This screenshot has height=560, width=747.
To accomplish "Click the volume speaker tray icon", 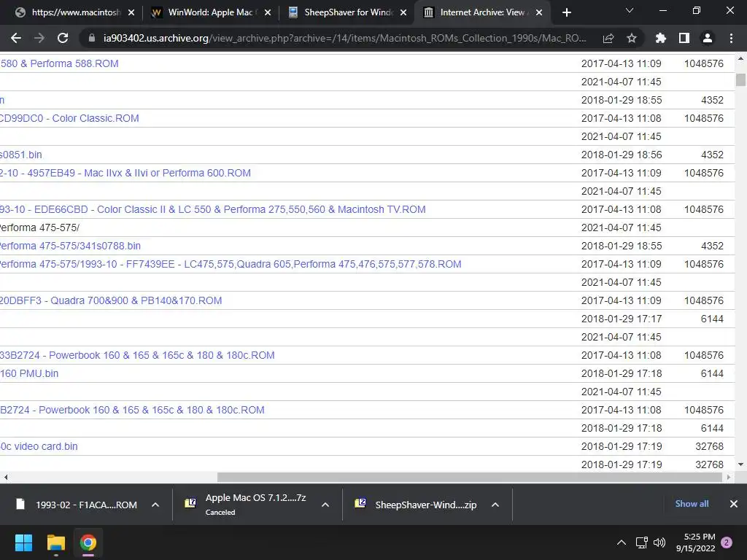I will [659, 542].
